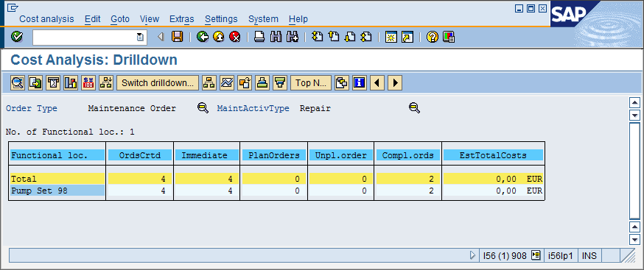Click the line graph trend icon
The image size is (644, 270).
(x=227, y=83)
